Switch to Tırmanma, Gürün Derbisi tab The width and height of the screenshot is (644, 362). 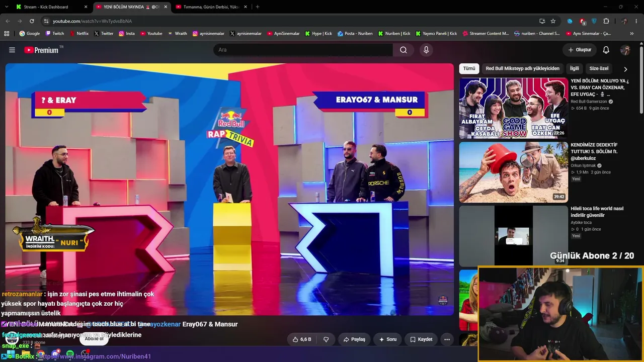click(211, 7)
